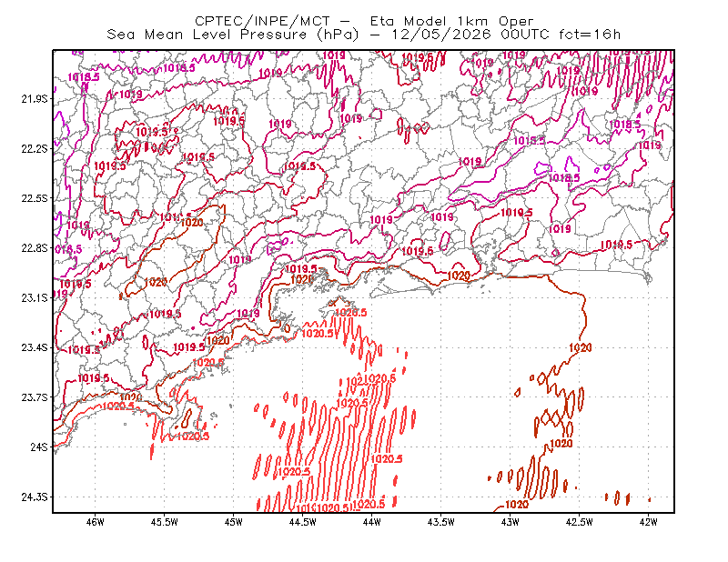Click the 24S latitude axis label
Viewport: 728px width, 562px height.
click(x=39, y=447)
